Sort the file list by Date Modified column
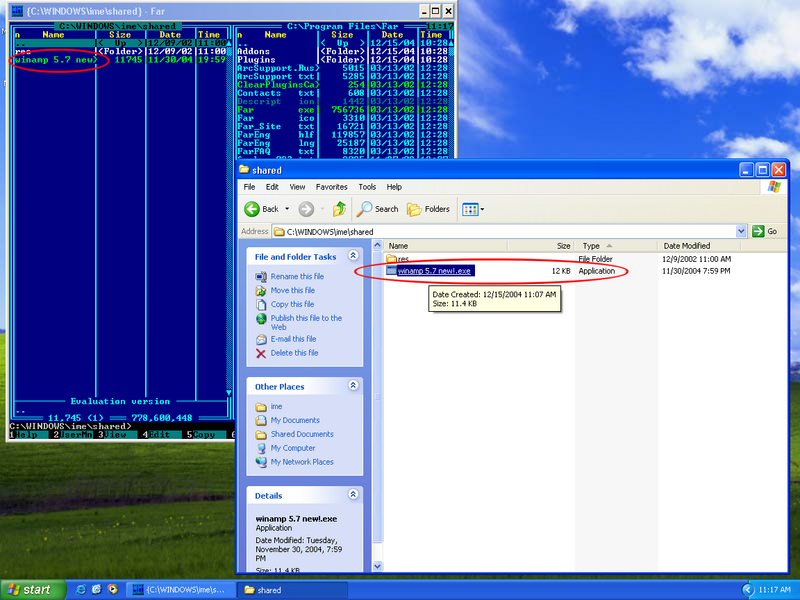The width and height of the screenshot is (800, 600). [x=698, y=246]
